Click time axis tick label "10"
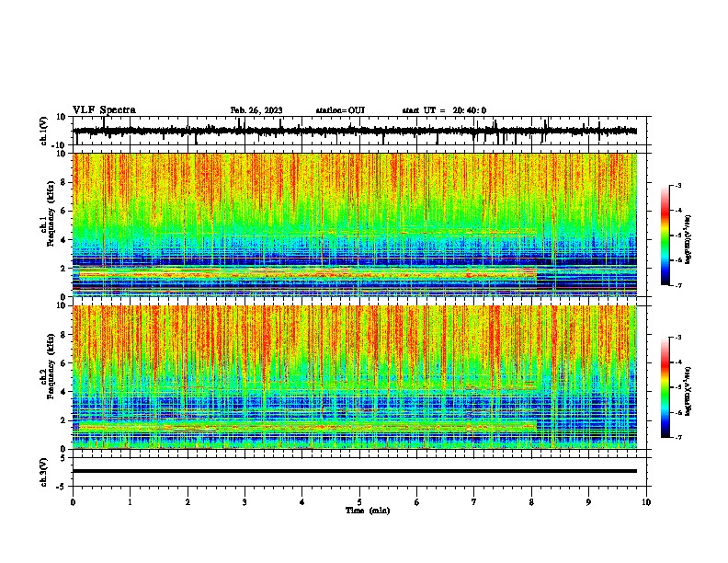 pyautogui.click(x=646, y=502)
